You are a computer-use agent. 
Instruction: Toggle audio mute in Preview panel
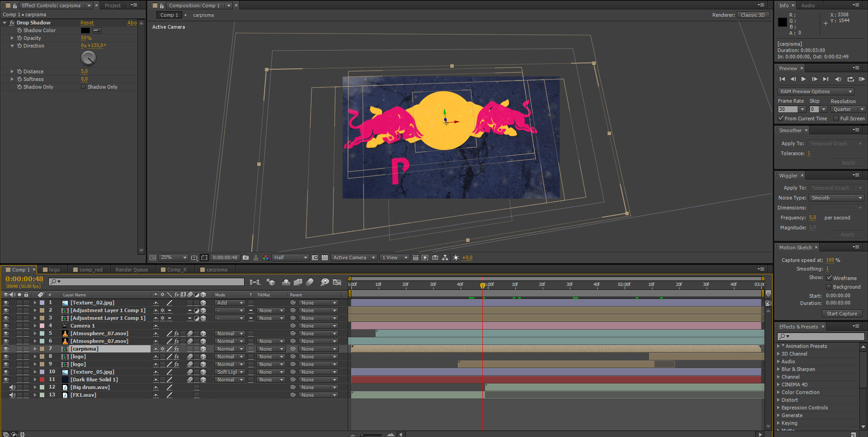838,79
